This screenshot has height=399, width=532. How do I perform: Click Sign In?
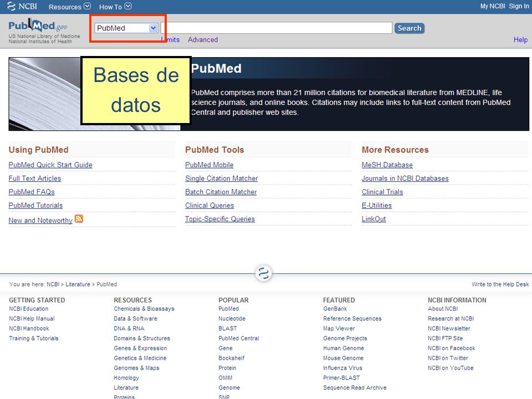pyautogui.click(x=519, y=6)
